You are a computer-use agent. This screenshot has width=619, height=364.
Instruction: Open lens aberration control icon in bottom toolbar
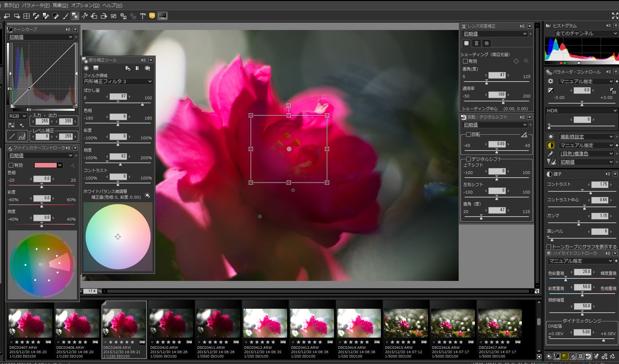pos(580,356)
